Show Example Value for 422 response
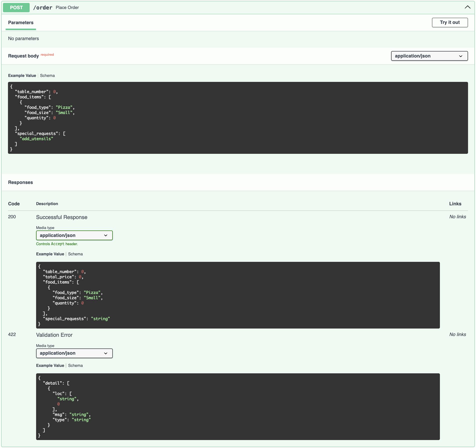The image size is (476, 448). [x=50, y=366]
